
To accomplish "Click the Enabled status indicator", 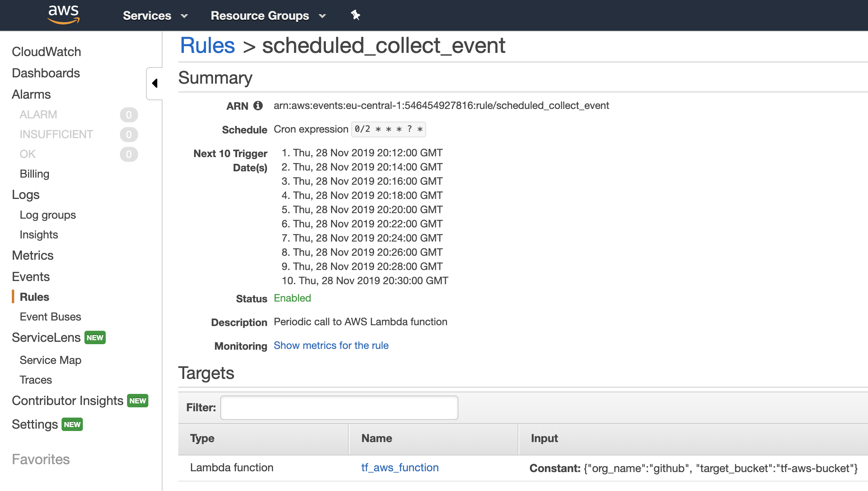I will tap(292, 298).
